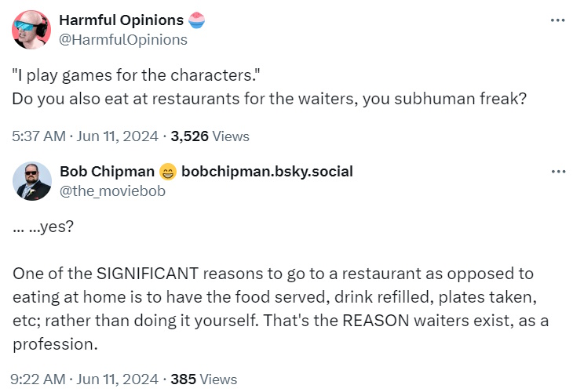The width and height of the screenshot is (573, 392).
Task: Click the "... ...yes?" reply text
Action: [x=46, y=227]
